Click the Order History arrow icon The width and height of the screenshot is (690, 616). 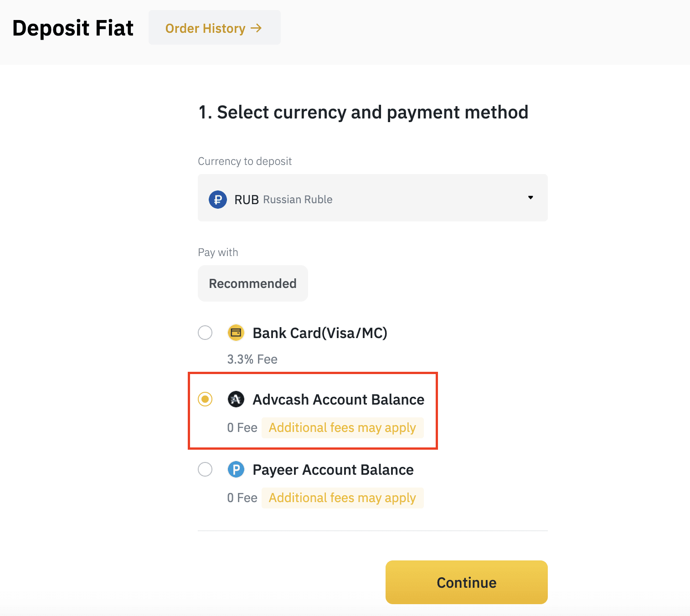256,28
